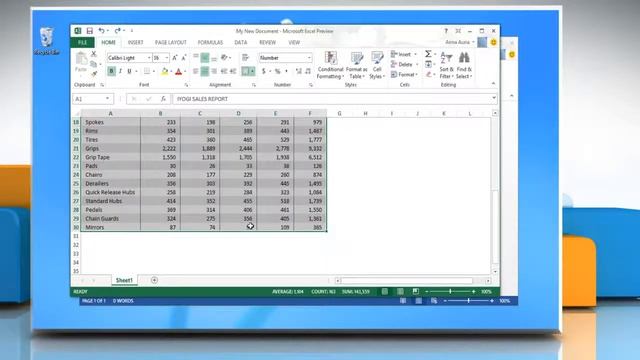The height and width of the screenshot is (360, 640).
Task: Click the Insert Function fx icon
Action: pos(163,99)
